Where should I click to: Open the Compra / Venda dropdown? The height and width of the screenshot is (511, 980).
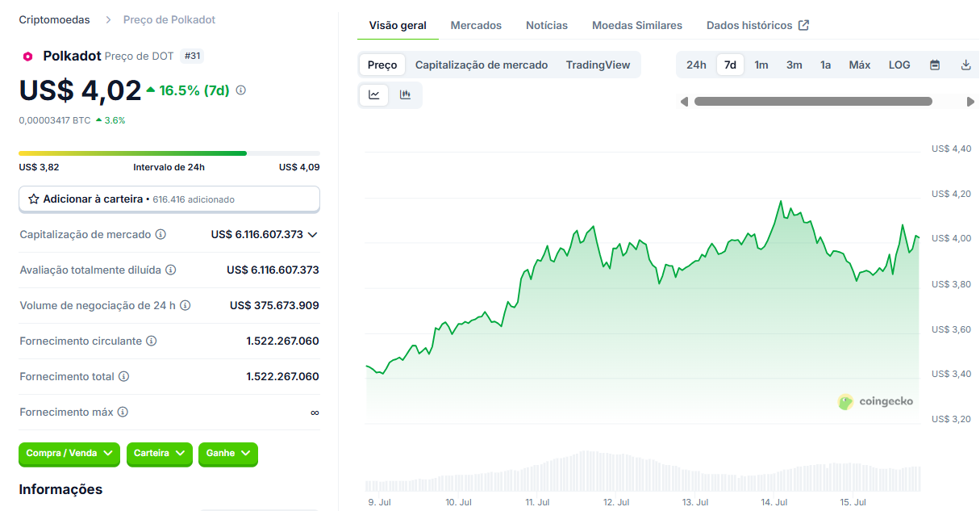[x=69, y=454]
